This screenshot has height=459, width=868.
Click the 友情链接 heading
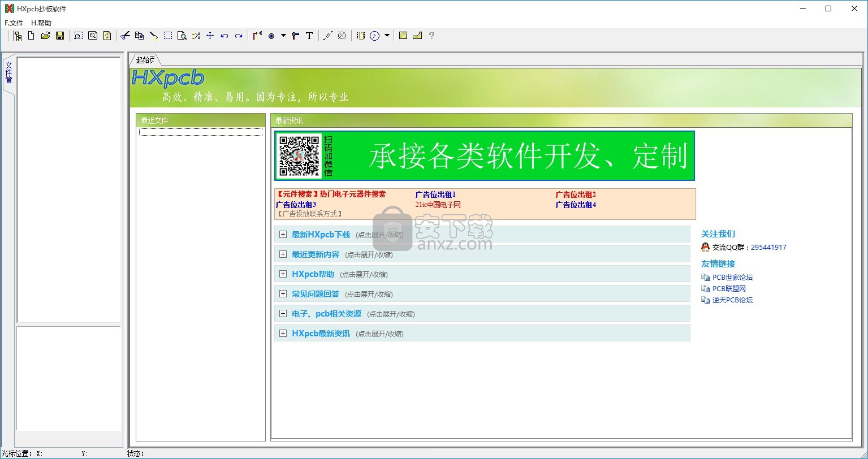[718, 264]
